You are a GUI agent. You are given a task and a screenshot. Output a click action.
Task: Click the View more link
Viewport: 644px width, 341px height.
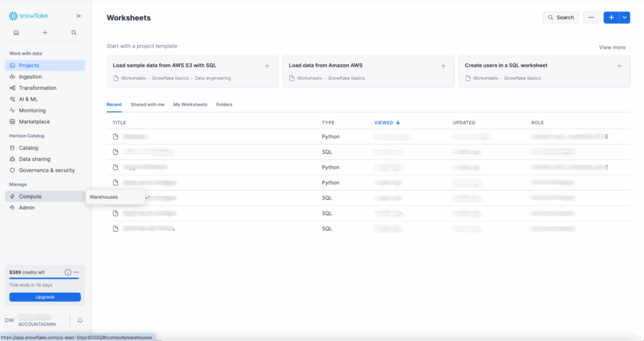click(612, 47)
